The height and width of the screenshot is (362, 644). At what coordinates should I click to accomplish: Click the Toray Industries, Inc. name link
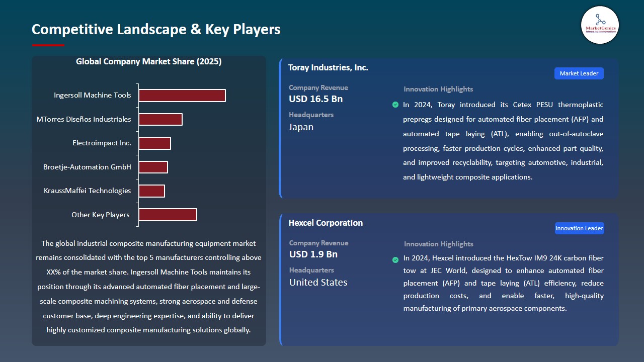(328, 67)
